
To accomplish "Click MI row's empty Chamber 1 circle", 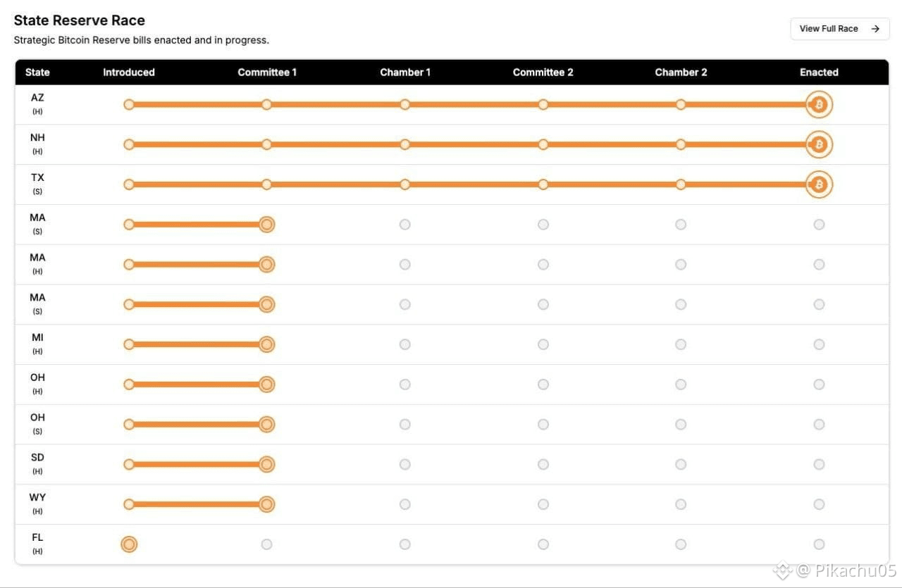I will point(404,344).
